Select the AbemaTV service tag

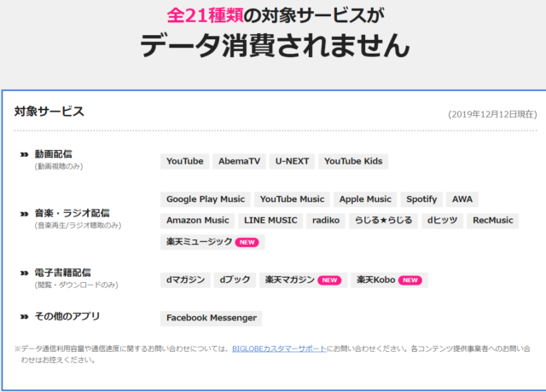[239, 161]
